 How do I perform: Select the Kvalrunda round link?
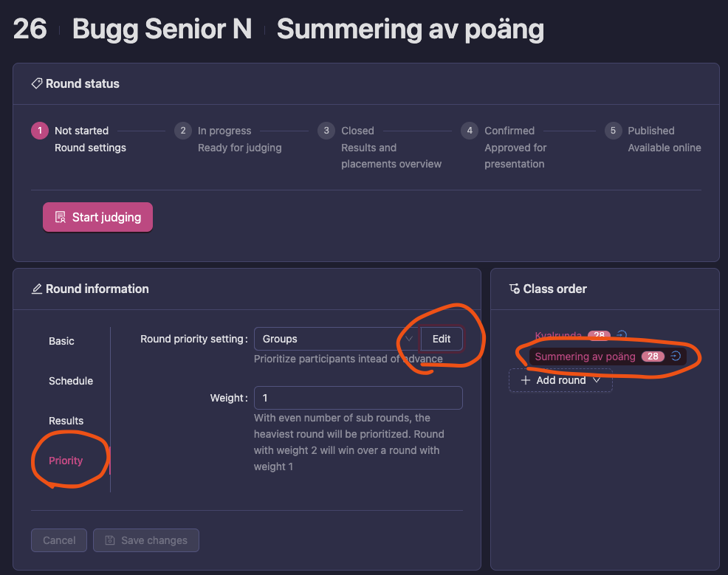click(x=558, y=336)
